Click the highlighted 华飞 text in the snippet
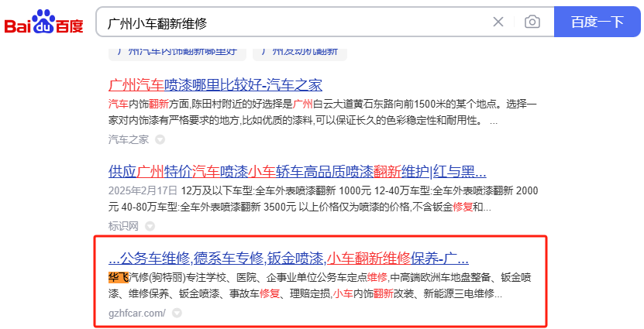The width and height of the screenshot is (644, 329). tap(119, 277)
